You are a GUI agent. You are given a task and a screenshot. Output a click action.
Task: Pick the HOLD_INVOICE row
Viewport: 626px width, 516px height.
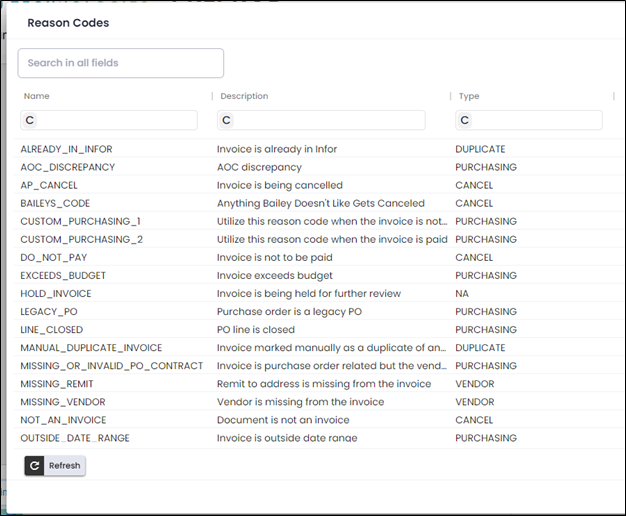click(56, 293)
